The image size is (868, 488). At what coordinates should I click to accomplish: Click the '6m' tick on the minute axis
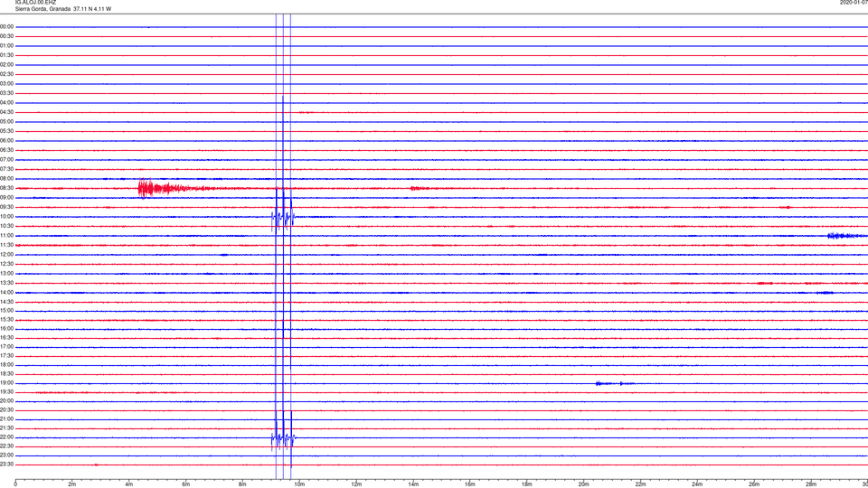[x=185, y=484]
